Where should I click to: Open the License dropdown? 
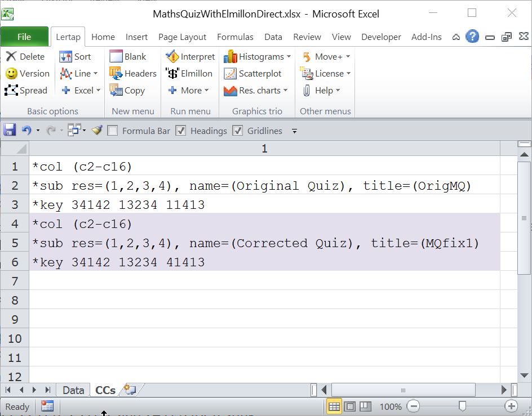348,74
